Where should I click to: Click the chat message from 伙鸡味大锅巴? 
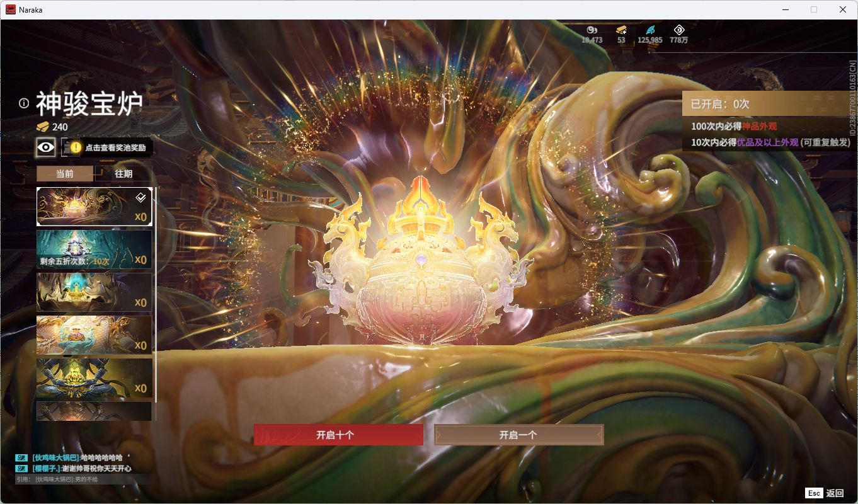77,458
